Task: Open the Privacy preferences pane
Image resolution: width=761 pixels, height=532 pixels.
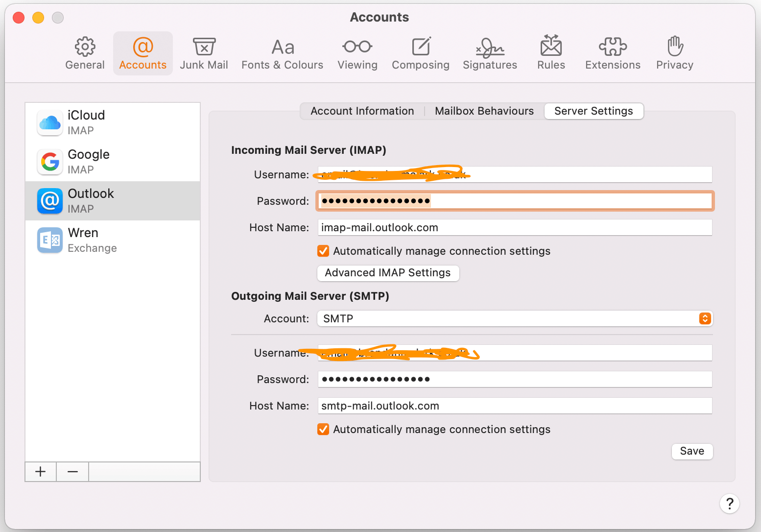Action: [x=674, y=53]
